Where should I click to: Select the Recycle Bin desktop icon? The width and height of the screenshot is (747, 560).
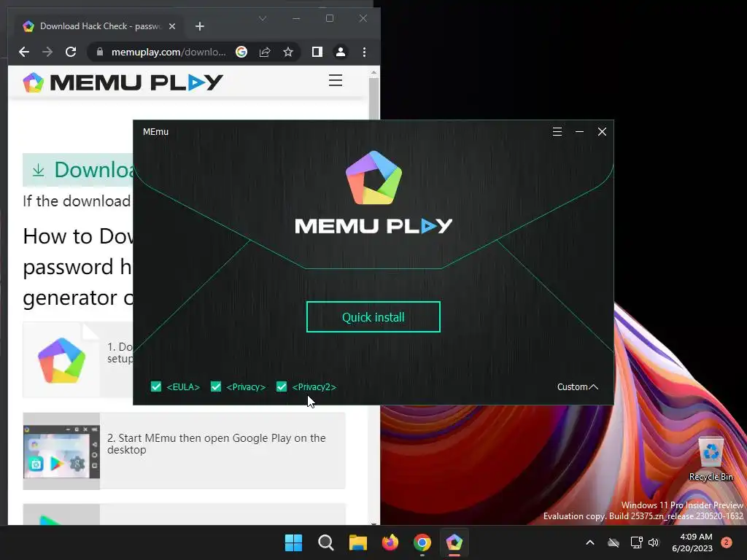point(711,459)
